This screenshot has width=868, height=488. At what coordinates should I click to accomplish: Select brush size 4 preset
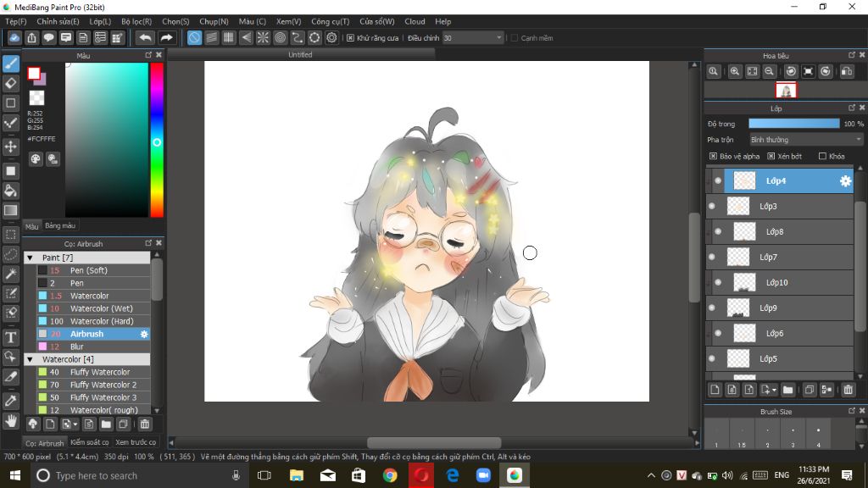[818, 434]
